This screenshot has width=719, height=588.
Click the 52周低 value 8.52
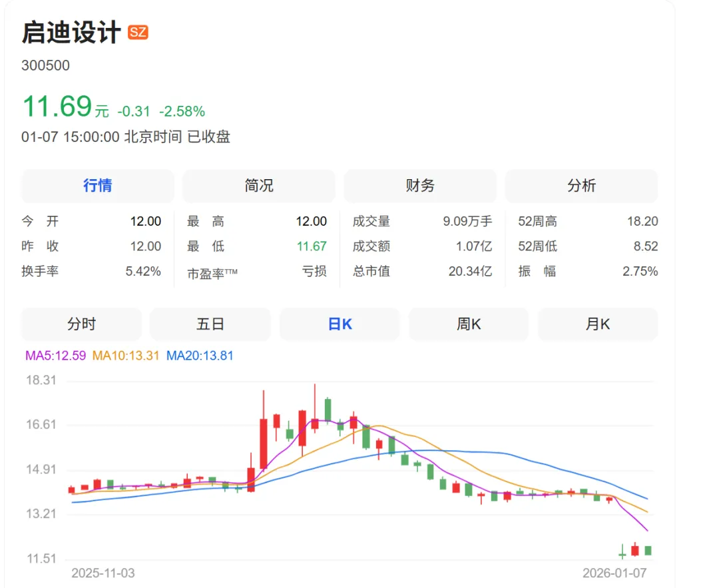646,246
